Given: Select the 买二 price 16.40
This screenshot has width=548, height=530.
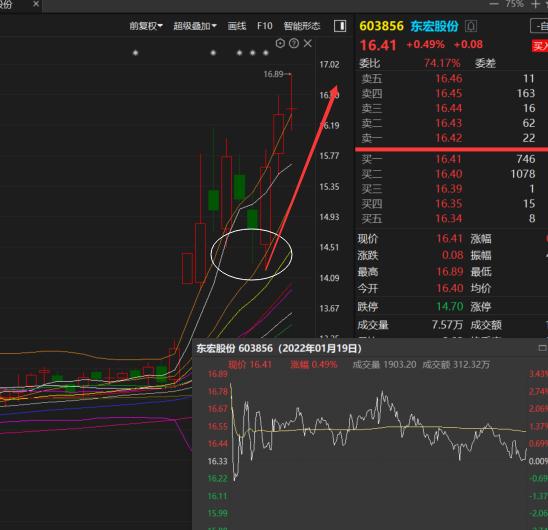Looking at the screenshot, I should tap(448, 174).
